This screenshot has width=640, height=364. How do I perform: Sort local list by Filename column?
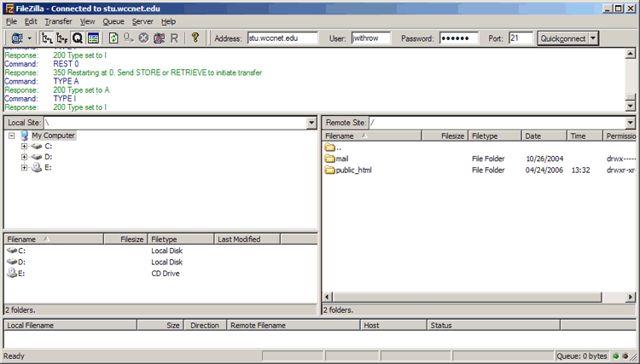(x=54, y=240)
